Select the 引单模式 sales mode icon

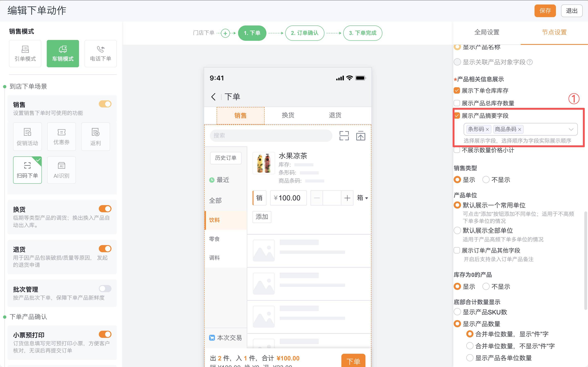(25, 53)
